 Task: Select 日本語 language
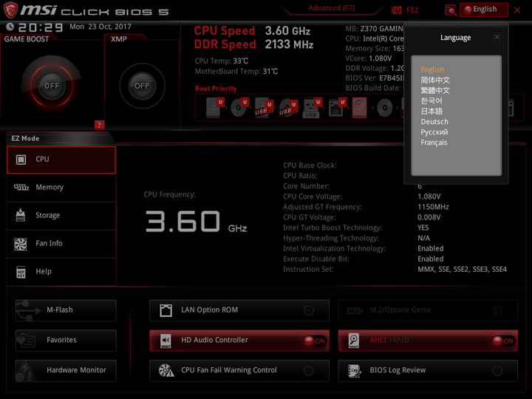[x=432, y=112]
